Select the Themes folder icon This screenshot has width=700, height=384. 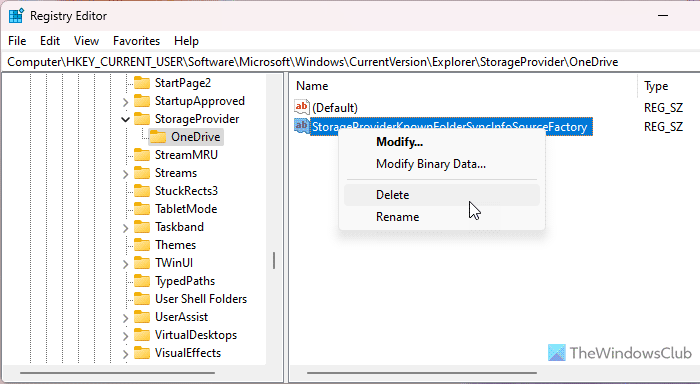pyautogui.click(x=142, y=245)
